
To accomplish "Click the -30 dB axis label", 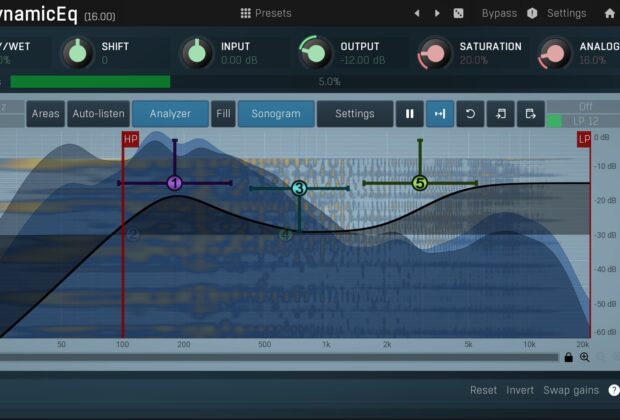I will tap(605, 235).
